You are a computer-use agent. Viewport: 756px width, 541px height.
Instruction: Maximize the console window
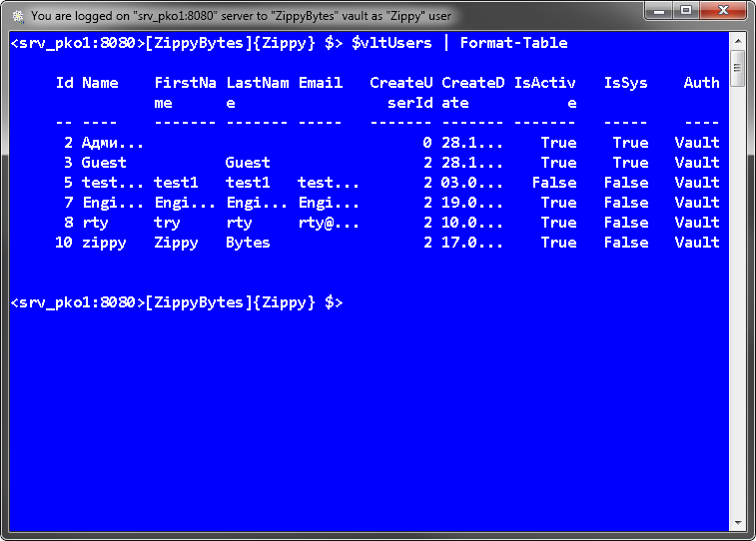coord(686,11)
